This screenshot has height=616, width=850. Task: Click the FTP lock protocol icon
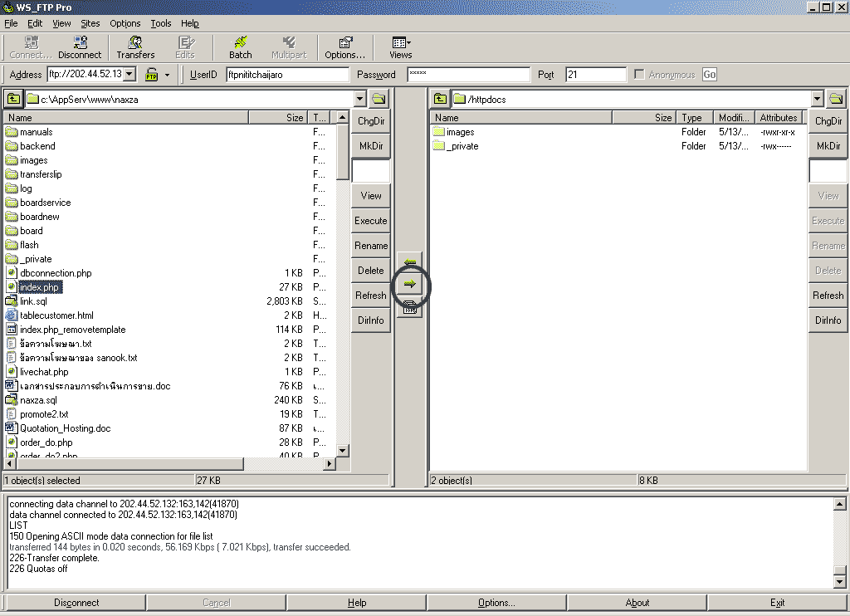(x=152, y=75)
